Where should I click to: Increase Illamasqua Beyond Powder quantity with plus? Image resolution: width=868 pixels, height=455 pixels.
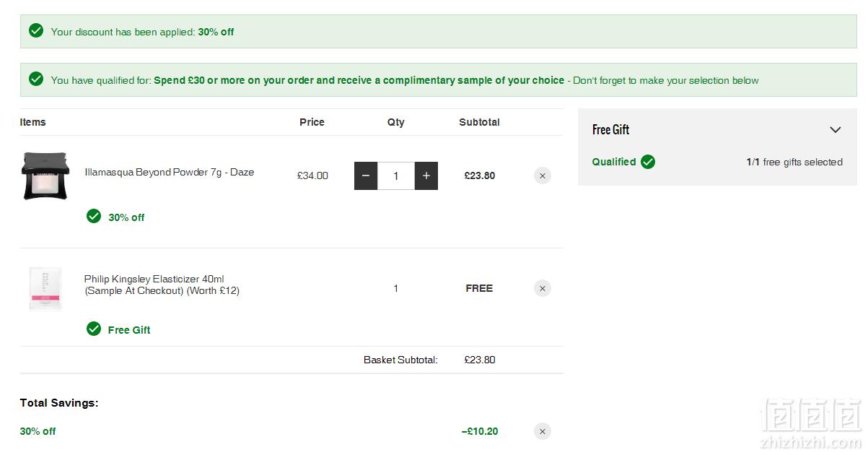click(x=426, y=175)
